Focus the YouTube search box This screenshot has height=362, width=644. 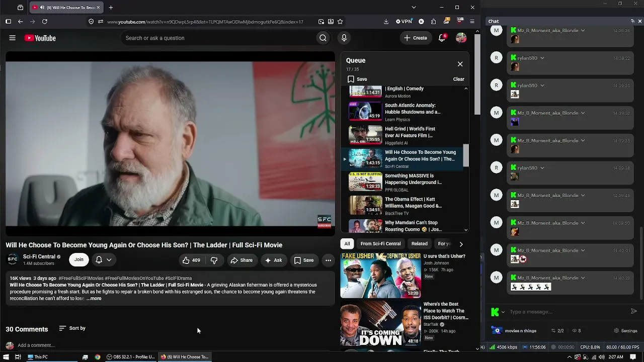pos(219,38)
